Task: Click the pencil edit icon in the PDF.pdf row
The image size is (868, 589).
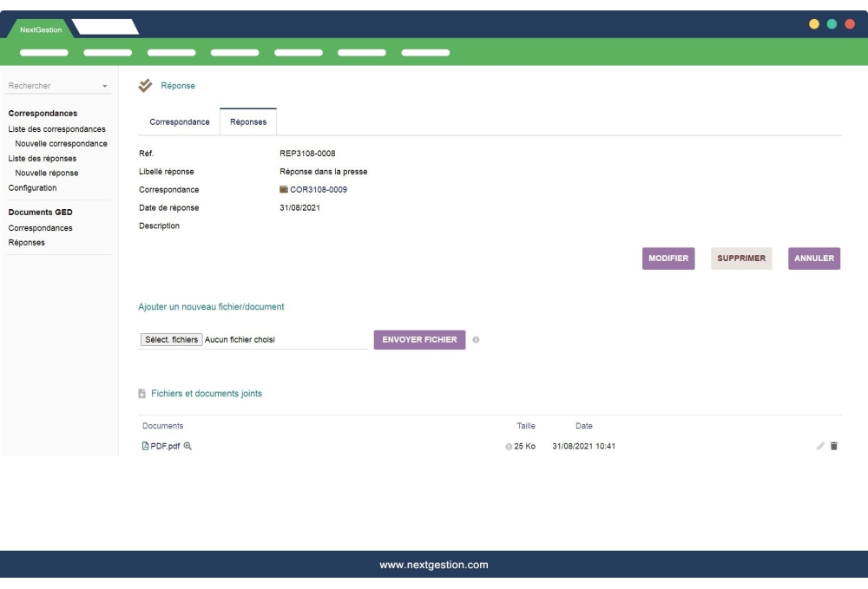Action: coord(820,444)
